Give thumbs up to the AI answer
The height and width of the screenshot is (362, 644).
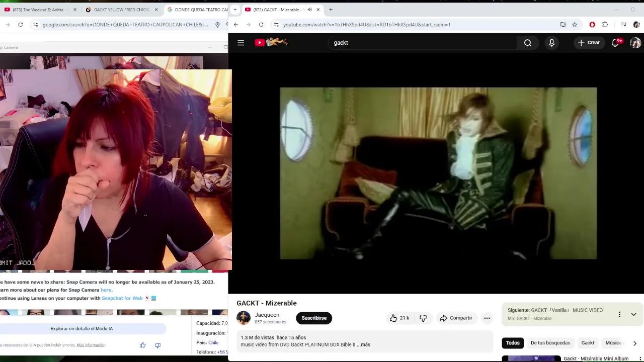(x=143, y=345)
